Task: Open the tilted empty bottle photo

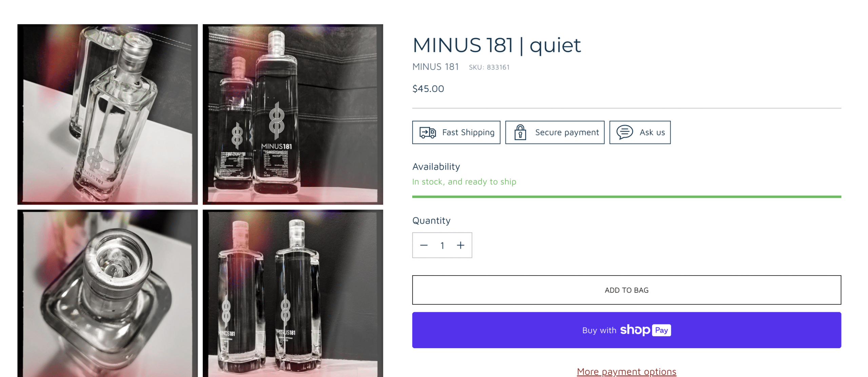Action: [x=107, y=114]
